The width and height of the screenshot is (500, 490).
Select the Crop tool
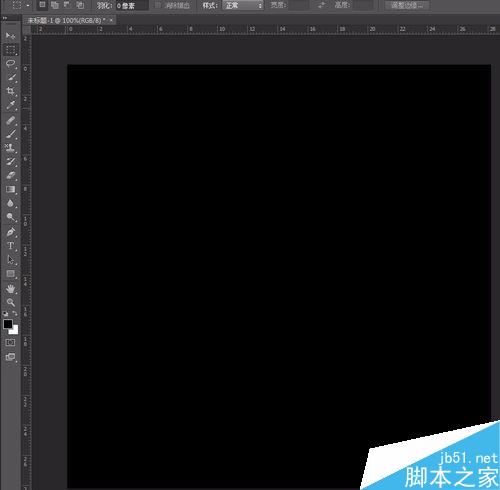click(10, 91)
